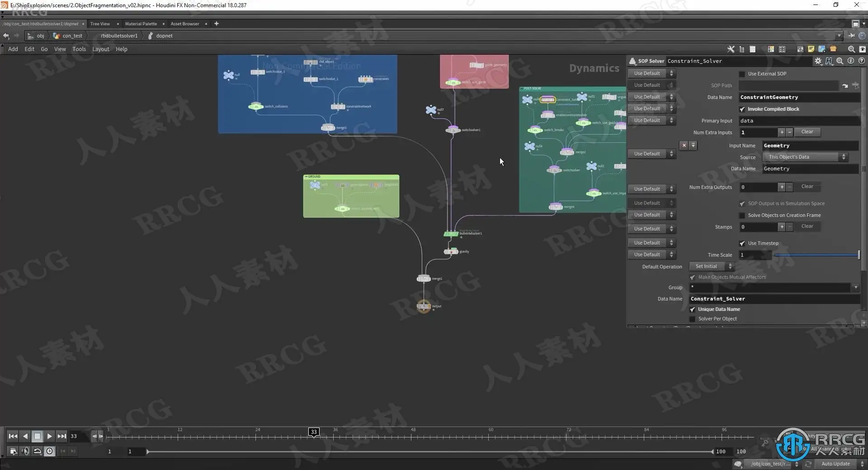
Task: Open the list mode icon in network toolbar
Action: click(x=753, y=49)
